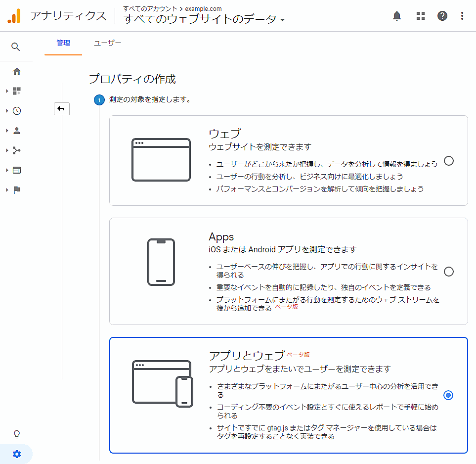Screen dimensions: 476x464
Task: Click the lightbulb Discover icon
Action: point(17,434)
